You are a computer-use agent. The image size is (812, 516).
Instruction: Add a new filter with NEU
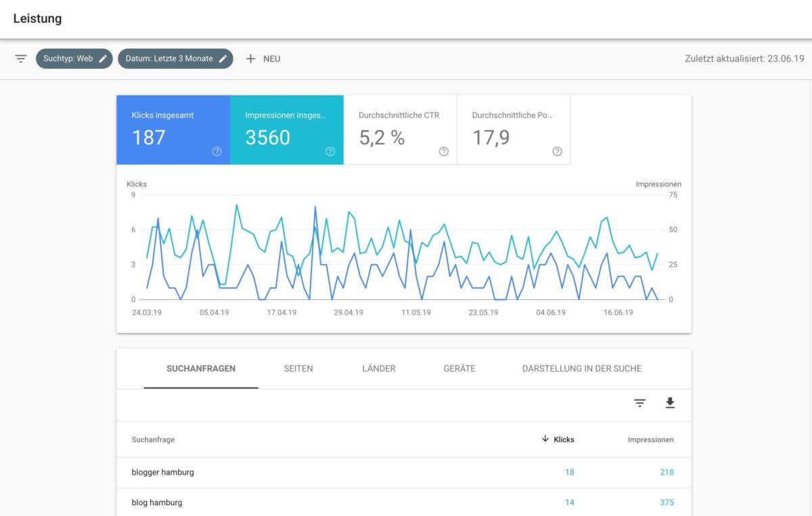(x=263, y=59)
